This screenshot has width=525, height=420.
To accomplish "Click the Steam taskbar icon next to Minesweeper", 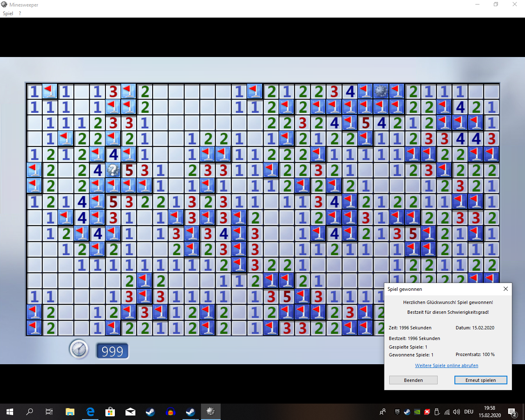I will point(191,412).
